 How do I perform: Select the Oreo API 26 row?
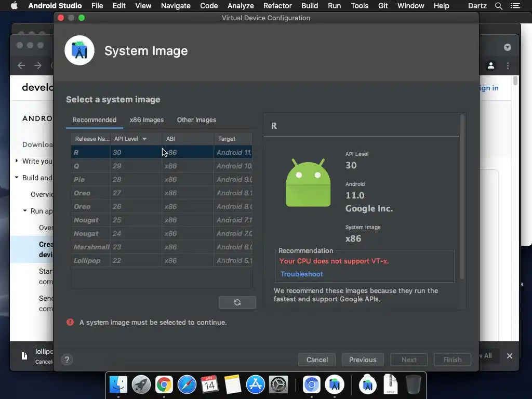pyautogui.click(x=162, y=207)
